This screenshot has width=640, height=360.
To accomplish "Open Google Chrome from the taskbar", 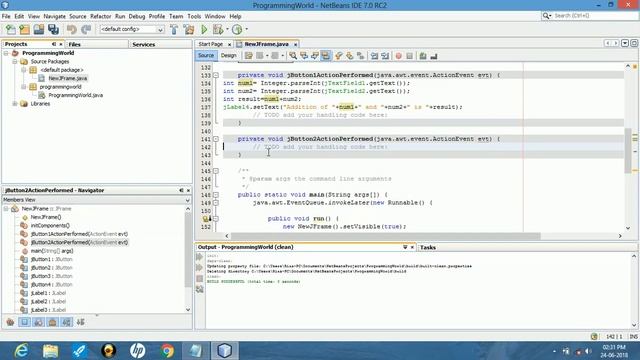I will [x=167, y=351].
